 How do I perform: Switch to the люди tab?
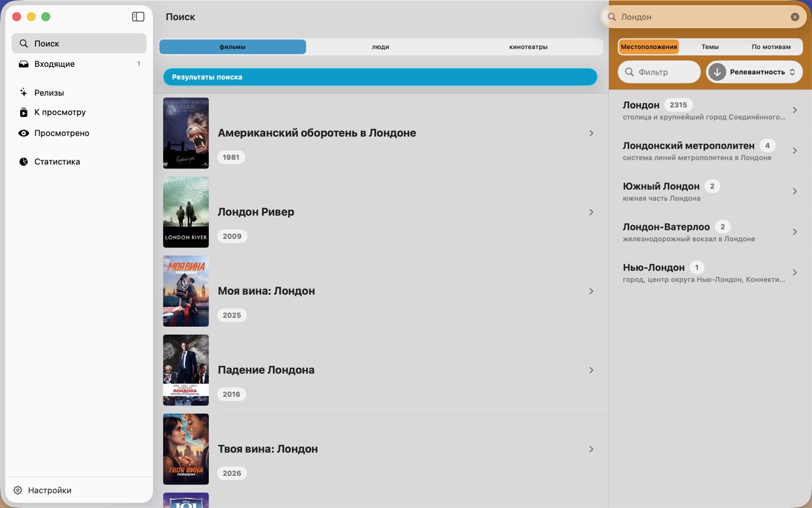[x=381, y=47]
